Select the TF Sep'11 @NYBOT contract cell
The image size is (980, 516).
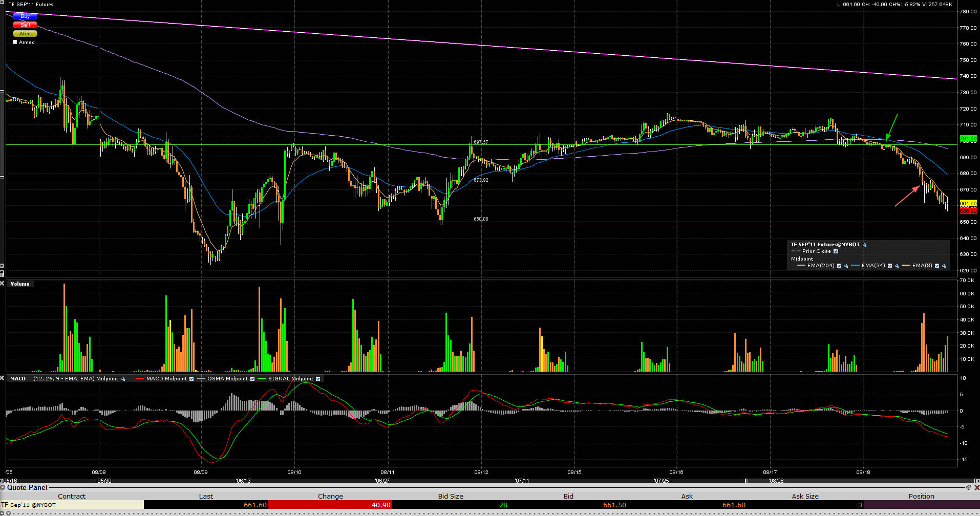tap(72, 505)
